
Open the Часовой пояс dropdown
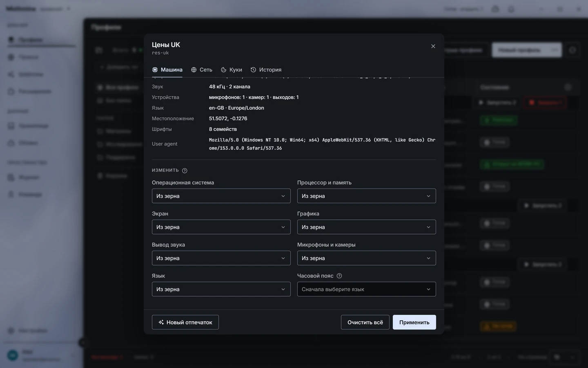367,289
